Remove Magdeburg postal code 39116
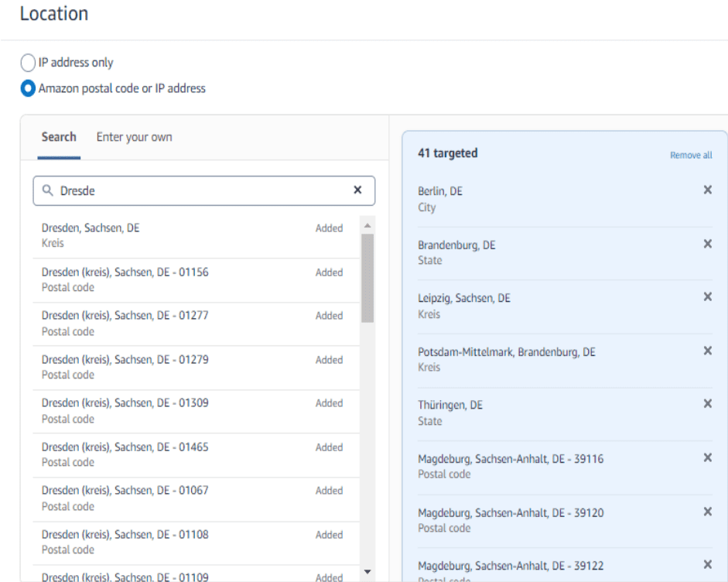 click(x=706, y=457)
